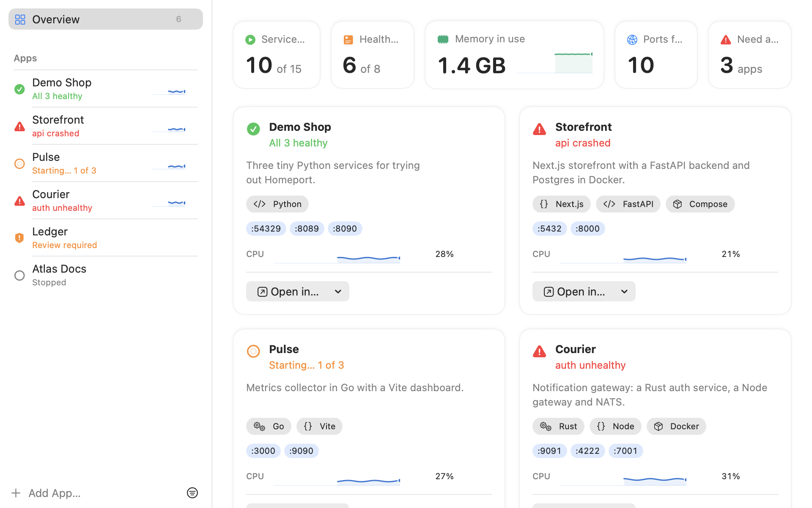Click the Python tag on Demo Shop
The height and width of the screenshot is (508, 812).
coord(277,204)
